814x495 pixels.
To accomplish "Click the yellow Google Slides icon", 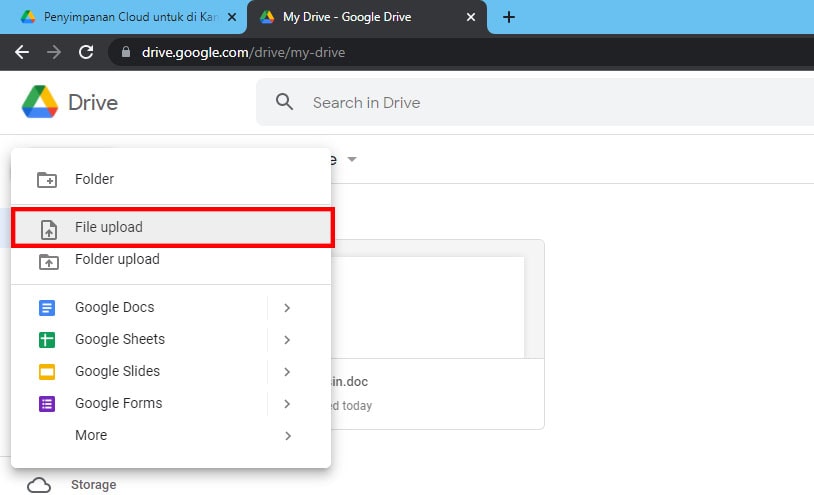I will click(x=47, y=372).
